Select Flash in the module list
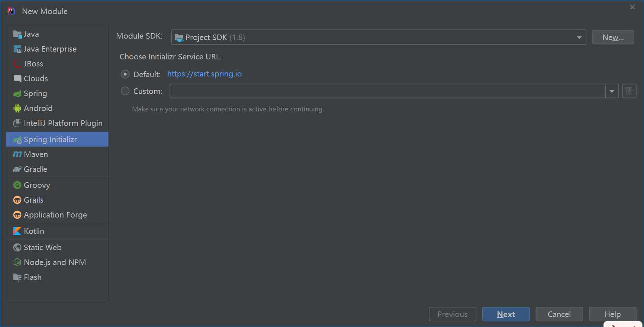 57,277
